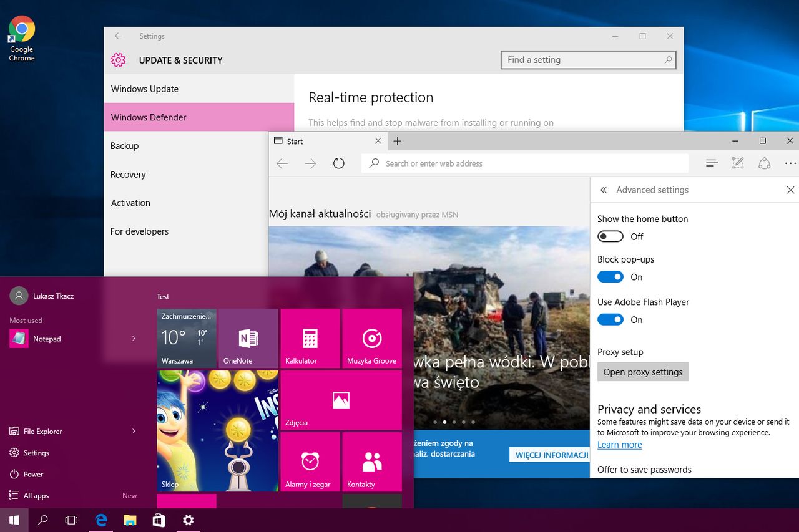Select Windows Update in the sidebar
799x532 pixels.
[x=199, y=89]
